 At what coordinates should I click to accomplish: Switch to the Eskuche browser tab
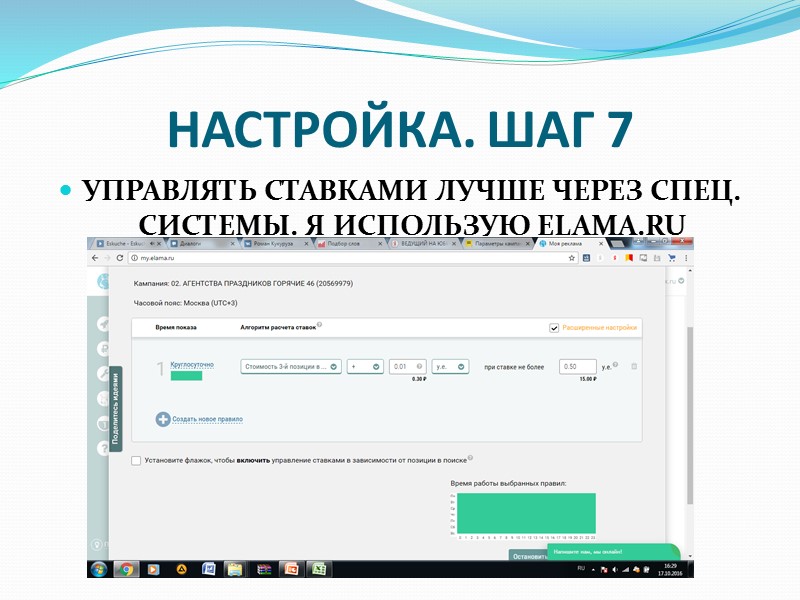(x=128, y=244)
